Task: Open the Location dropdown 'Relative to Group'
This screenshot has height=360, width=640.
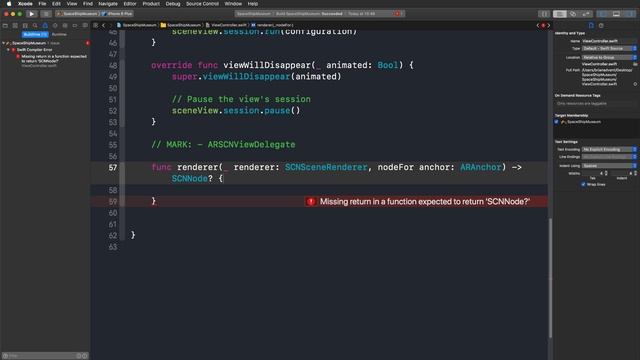Action: pos(609,58)
